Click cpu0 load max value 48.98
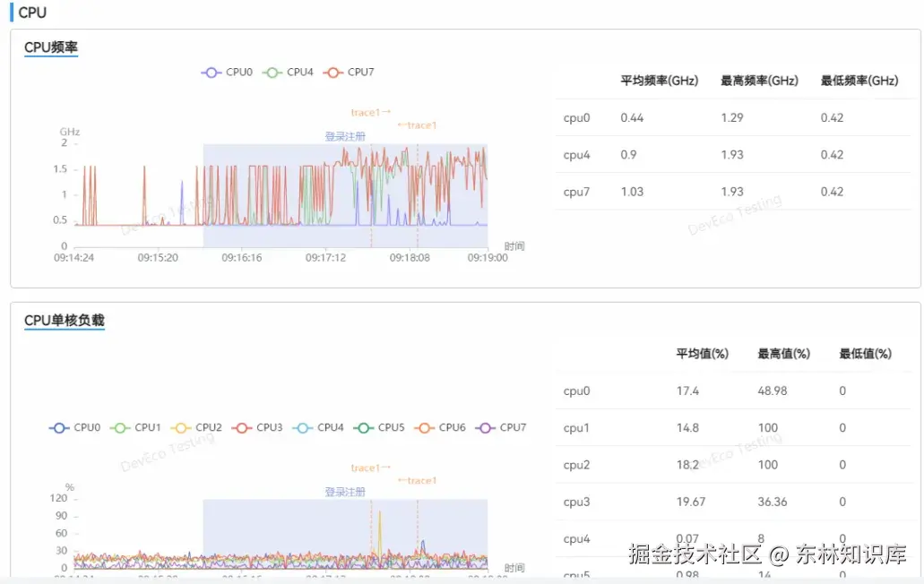The image size is (924, 584). [x=772, y=391]
